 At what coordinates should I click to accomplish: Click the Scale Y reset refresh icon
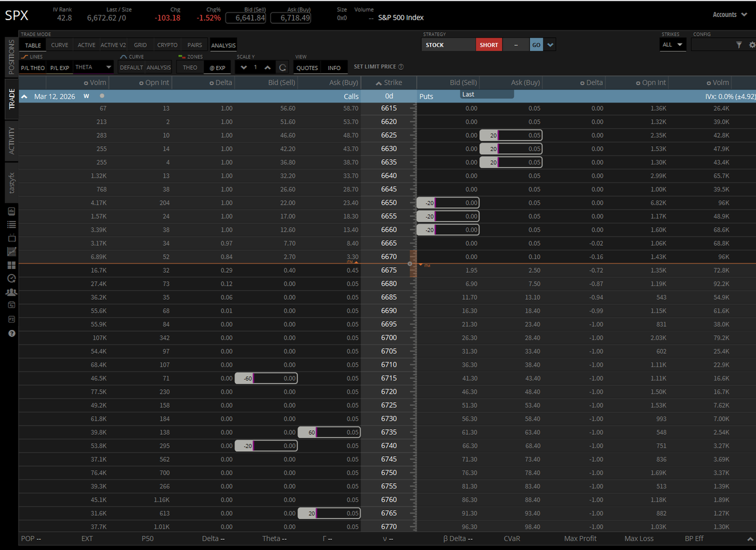[283, 67]
